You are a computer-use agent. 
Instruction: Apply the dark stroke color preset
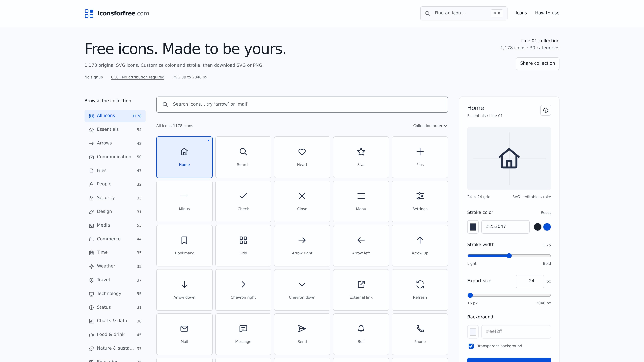[538, 227]
